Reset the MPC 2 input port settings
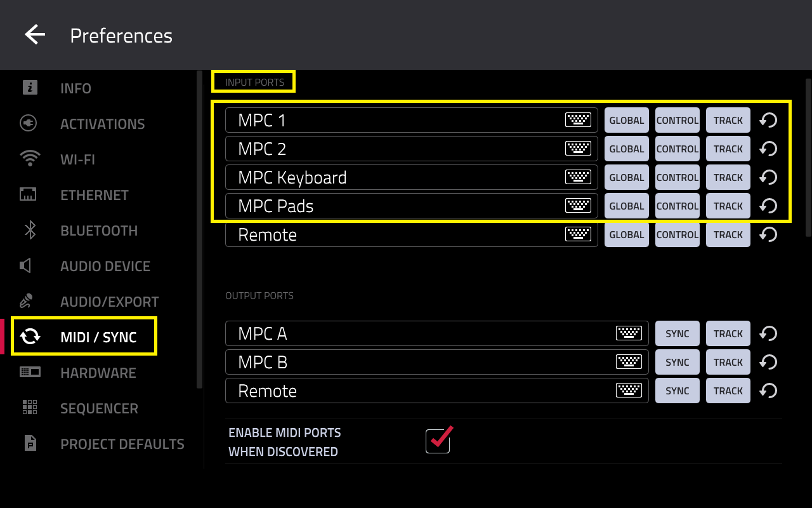This screenshot has width=812, height=508. tap(768, 149)
